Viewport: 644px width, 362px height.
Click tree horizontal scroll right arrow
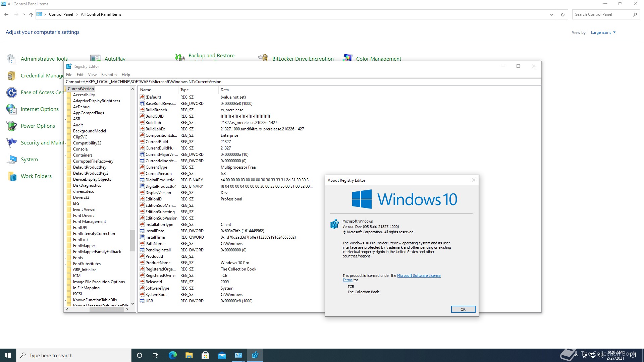[x=127, y=309]
